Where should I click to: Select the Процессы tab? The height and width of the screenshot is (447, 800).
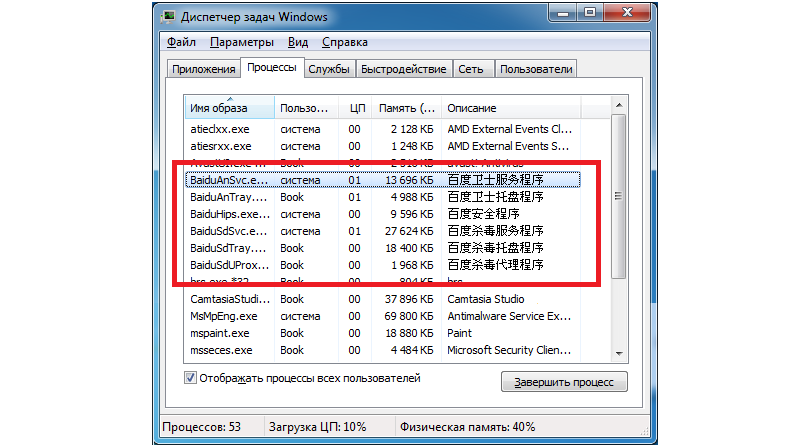pos(272,67)
